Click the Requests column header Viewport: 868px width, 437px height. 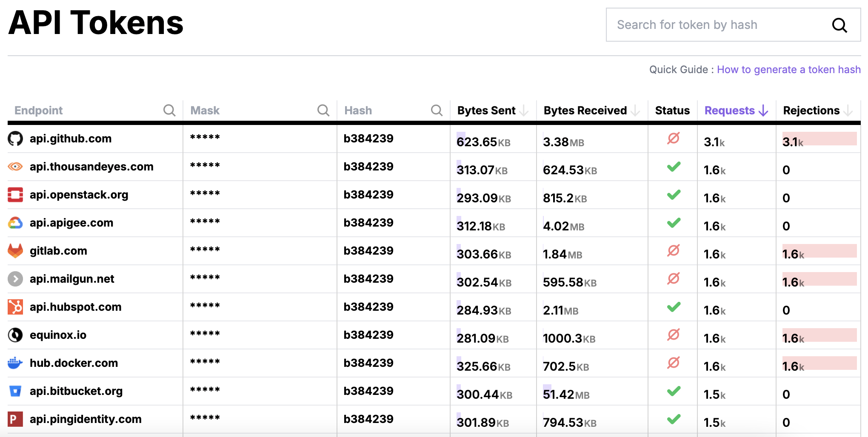[x=729, y=111]
